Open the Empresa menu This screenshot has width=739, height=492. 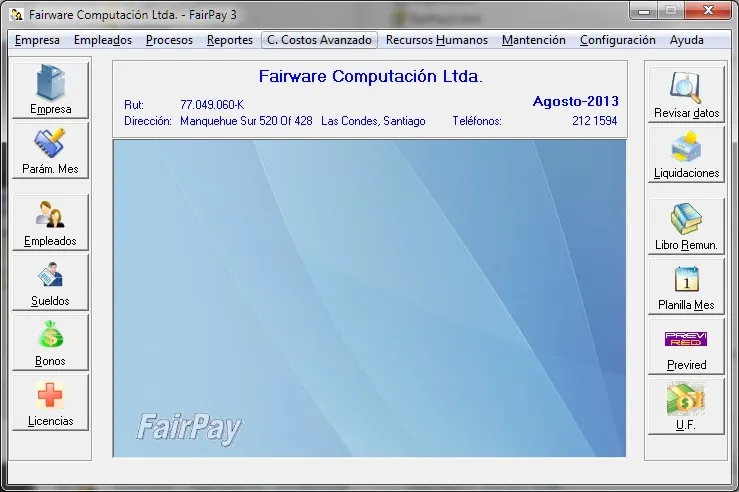pos(37,40)
